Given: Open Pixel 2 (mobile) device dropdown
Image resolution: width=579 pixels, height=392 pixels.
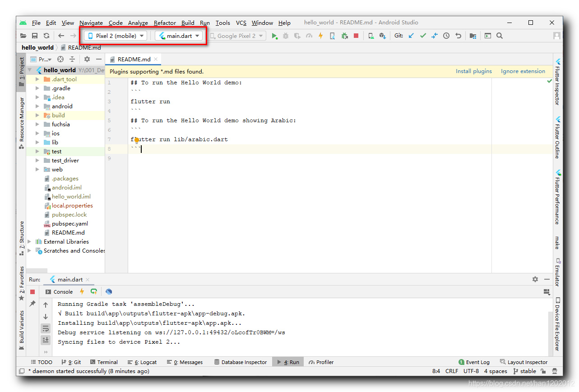Looking at the screenshot, I should point(116,36).
